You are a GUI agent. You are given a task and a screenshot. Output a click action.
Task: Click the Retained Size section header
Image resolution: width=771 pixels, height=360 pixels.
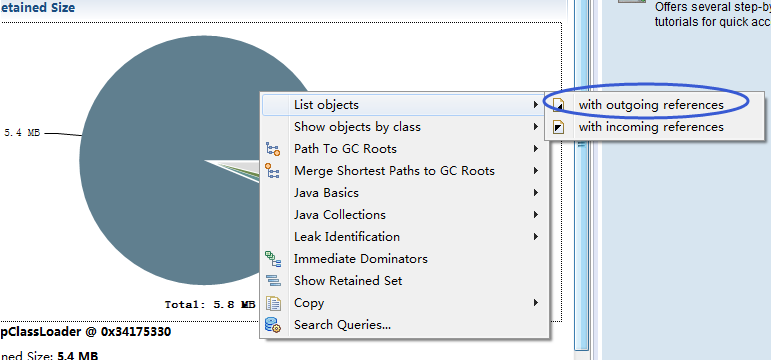(x=37, y=7)
